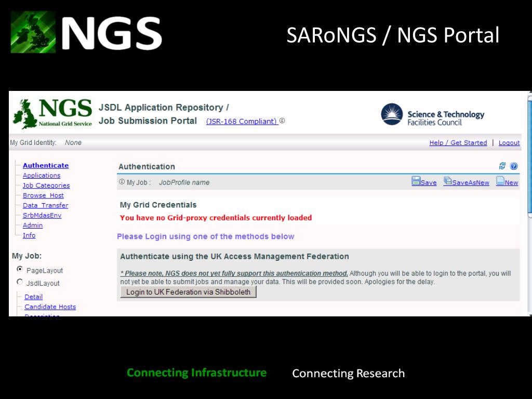Click the red no Grid-proxy credentials message
Screen dimensions: 532x399
216,218
